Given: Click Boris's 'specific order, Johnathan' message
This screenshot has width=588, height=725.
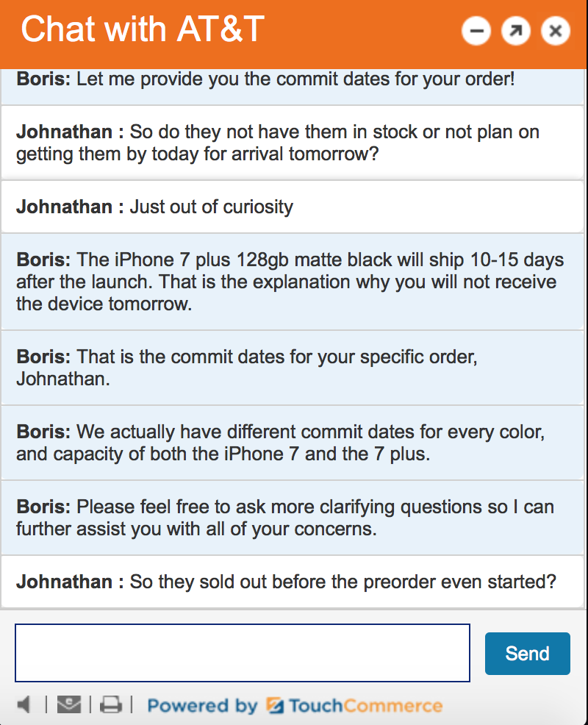Looking at the screenshot, I should click(292, 368).
